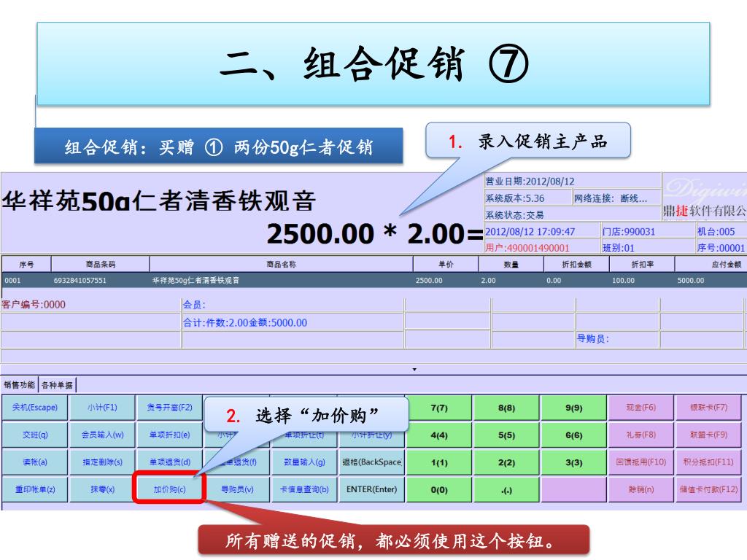Select 小计(F1) subtotal button
This screenshot has height=560, width=747.
point(102,408)
